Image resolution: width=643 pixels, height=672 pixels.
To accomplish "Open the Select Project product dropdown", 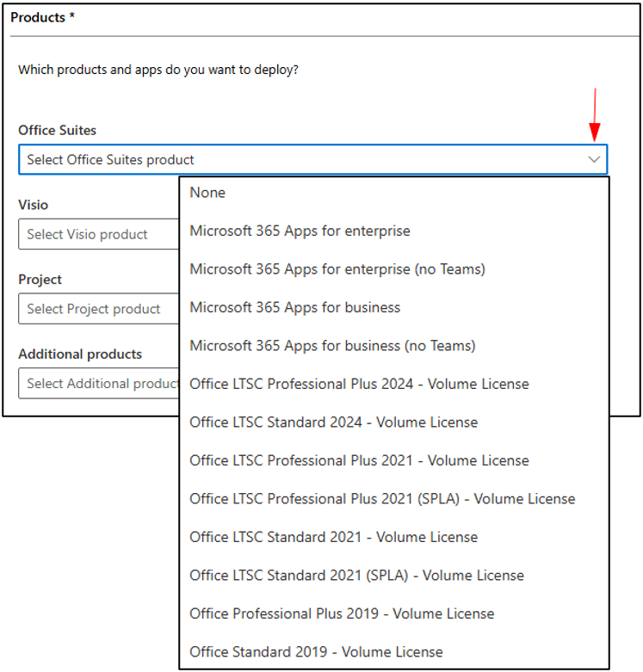I will click(99, 309).
